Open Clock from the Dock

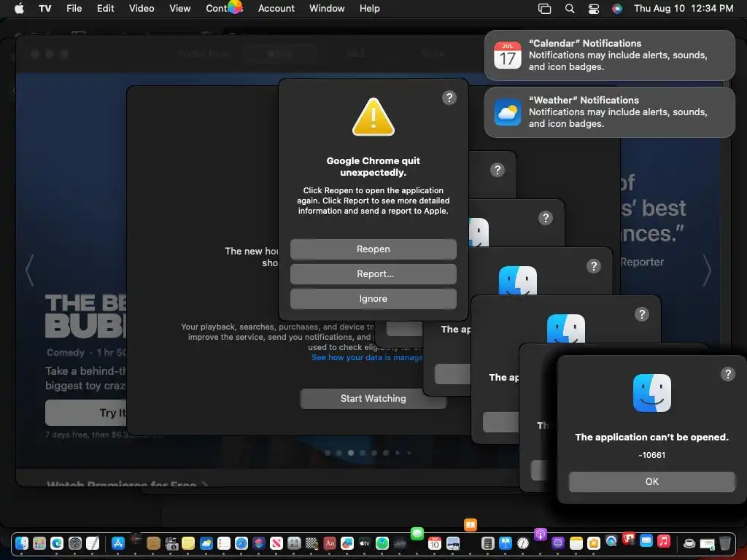pos(523,543)
